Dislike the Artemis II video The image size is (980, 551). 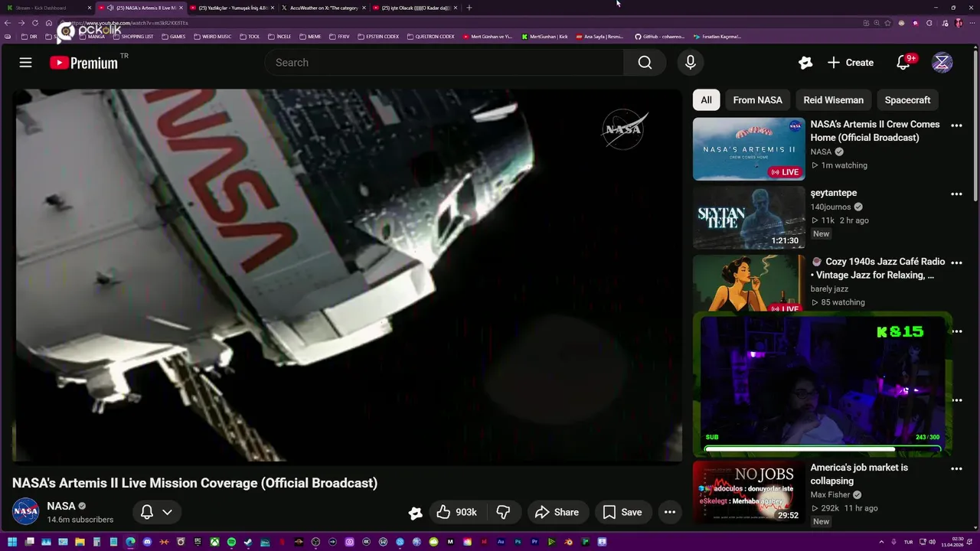(x=503, y=512)
